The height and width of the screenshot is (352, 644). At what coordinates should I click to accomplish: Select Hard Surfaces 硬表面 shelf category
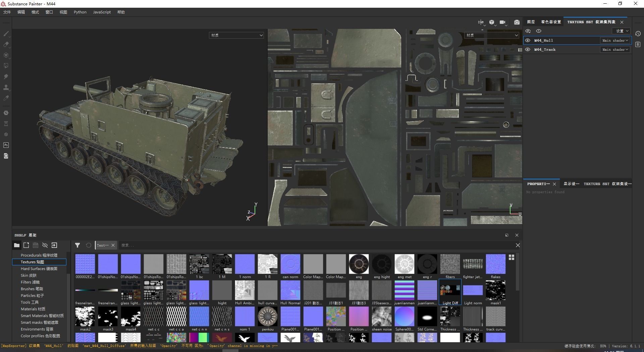(x=39, y=269)
